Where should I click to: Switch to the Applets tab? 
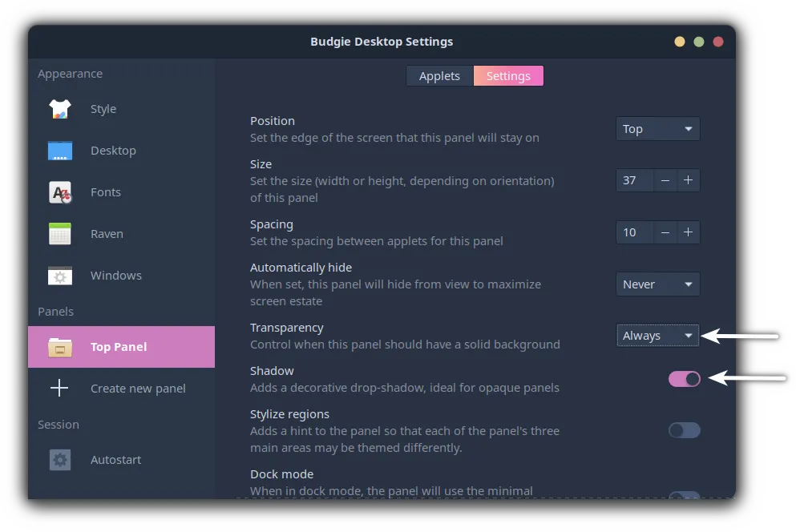[439, 76]
